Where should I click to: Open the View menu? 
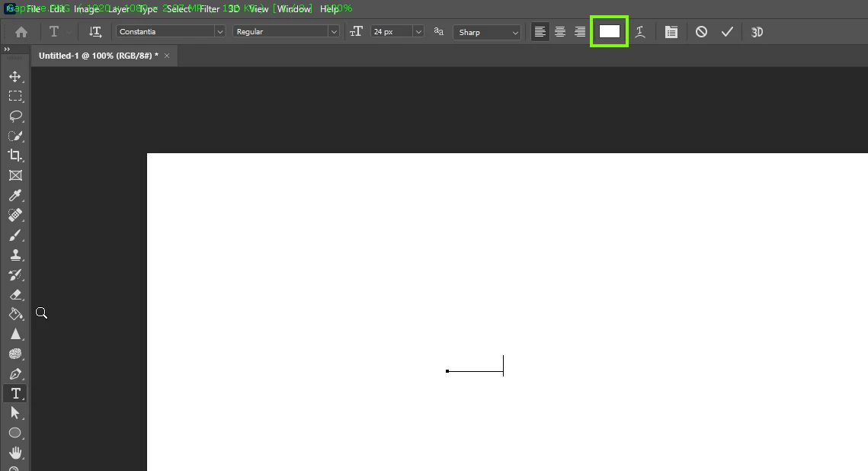pos(258,9)
